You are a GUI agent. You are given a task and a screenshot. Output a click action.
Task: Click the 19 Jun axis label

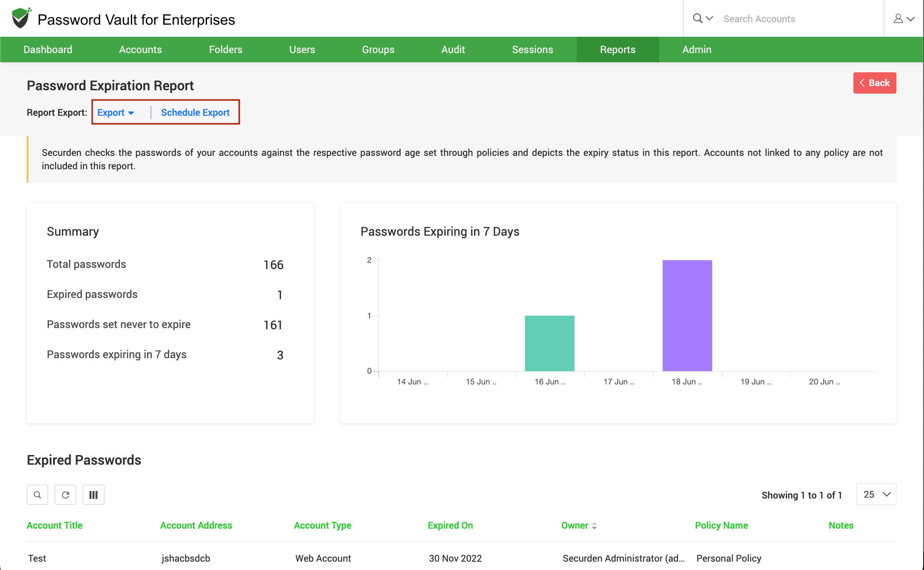click(x=756, y=382)
